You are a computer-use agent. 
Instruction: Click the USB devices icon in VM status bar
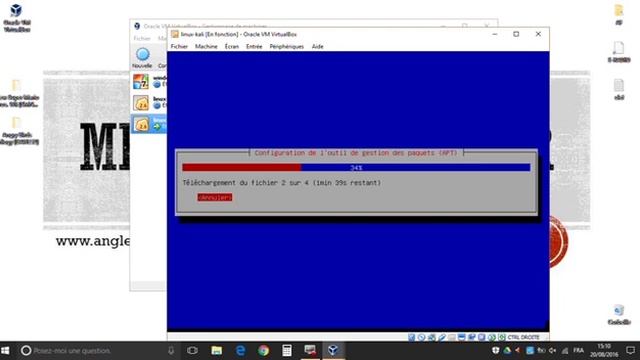442,337
